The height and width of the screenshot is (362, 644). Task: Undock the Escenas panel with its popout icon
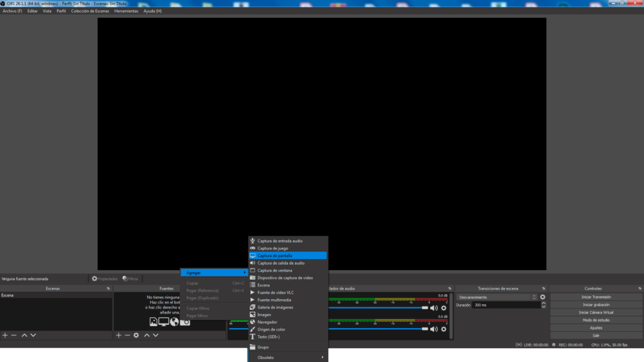point(108,288)
